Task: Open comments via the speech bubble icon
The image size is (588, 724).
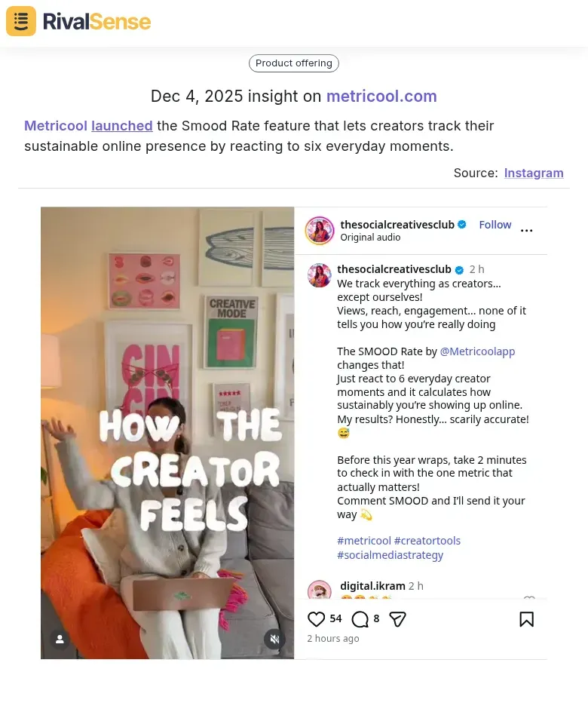Action: tap(360, 618)
